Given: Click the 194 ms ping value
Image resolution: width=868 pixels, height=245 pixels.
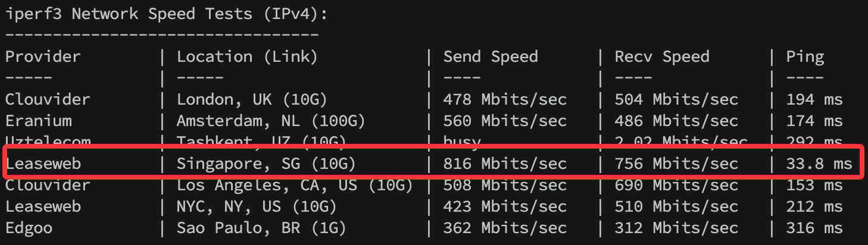Looking at the screenshot, I should point(814,99).
